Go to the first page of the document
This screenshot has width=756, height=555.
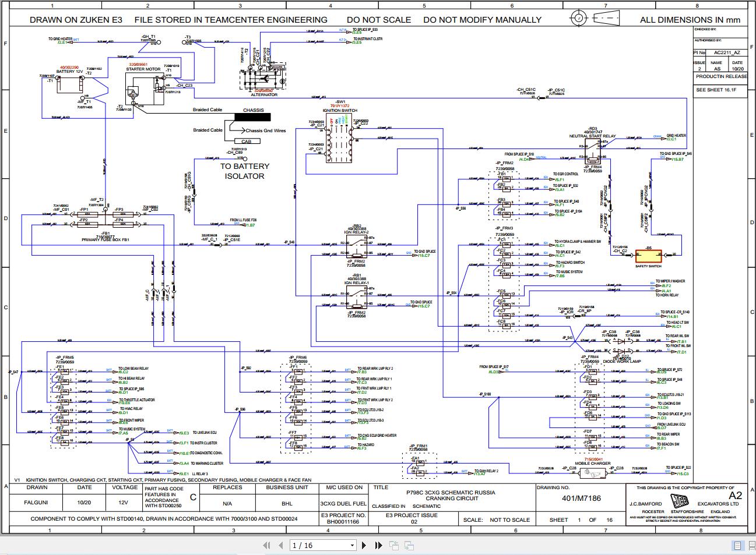(x=267, y=545)
